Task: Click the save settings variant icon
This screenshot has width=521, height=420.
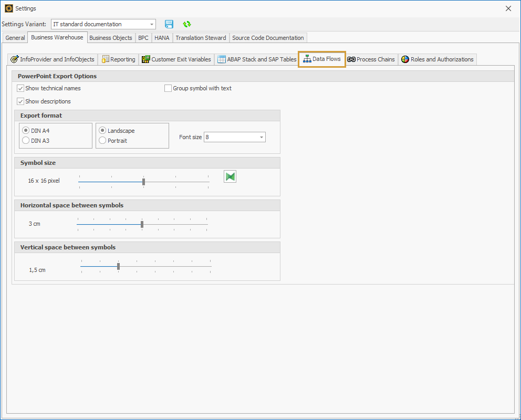Action: pos(169,24)
